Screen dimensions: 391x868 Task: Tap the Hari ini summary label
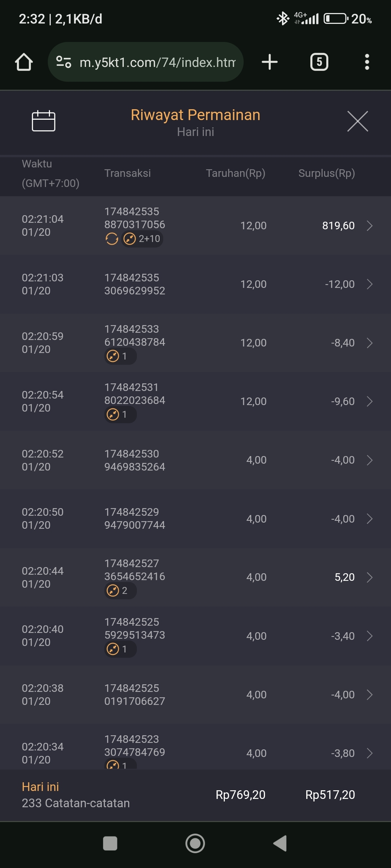tap(40, 787)
